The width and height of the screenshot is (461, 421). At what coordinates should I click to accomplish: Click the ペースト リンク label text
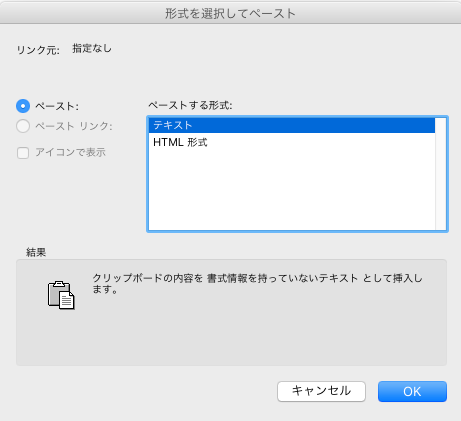pyautogui.click(x=74, y=126)
